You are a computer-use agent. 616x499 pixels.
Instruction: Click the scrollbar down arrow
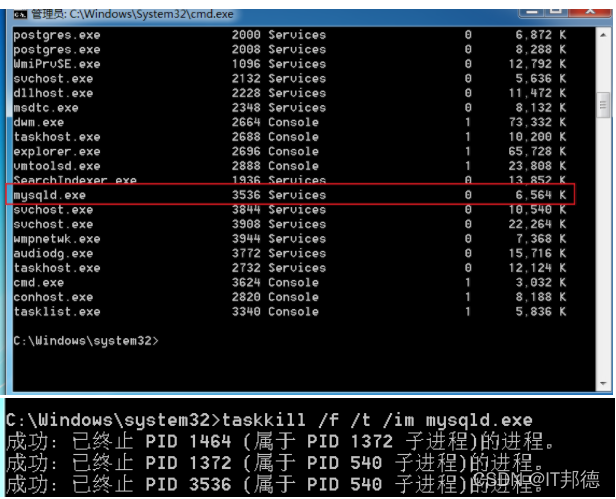pos(603,383)
